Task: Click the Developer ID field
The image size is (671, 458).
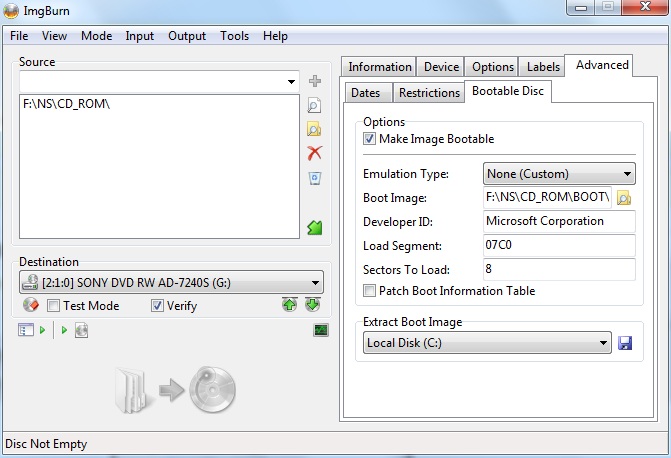Action: [x=559, y=221]
